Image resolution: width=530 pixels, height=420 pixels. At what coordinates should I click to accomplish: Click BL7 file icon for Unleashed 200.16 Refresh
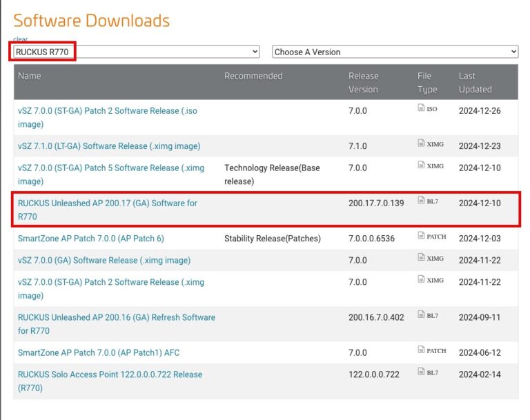point(421,314)
